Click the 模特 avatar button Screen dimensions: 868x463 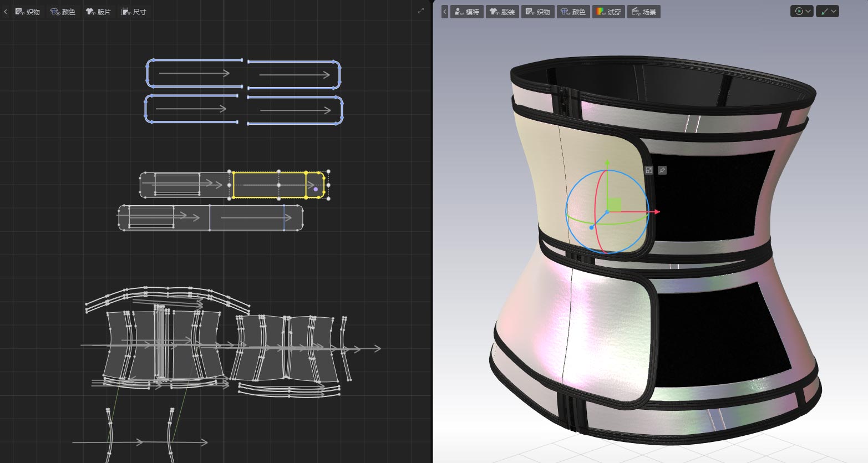tap(467, 12)
